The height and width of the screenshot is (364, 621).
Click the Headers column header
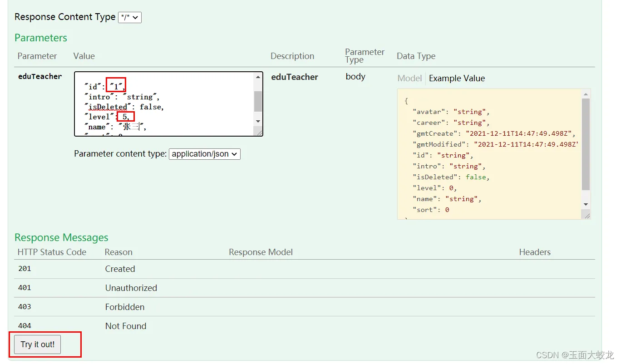(x=535, y=252)
